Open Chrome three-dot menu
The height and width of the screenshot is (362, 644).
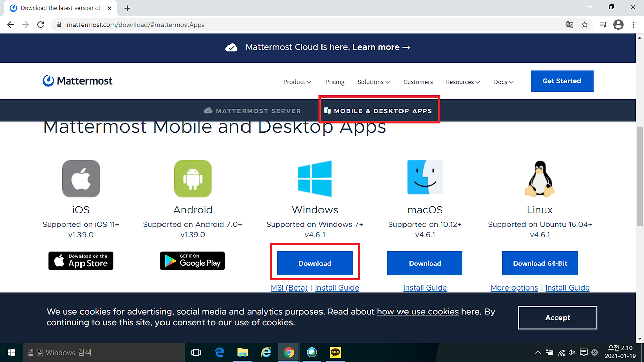click(634, 24)
